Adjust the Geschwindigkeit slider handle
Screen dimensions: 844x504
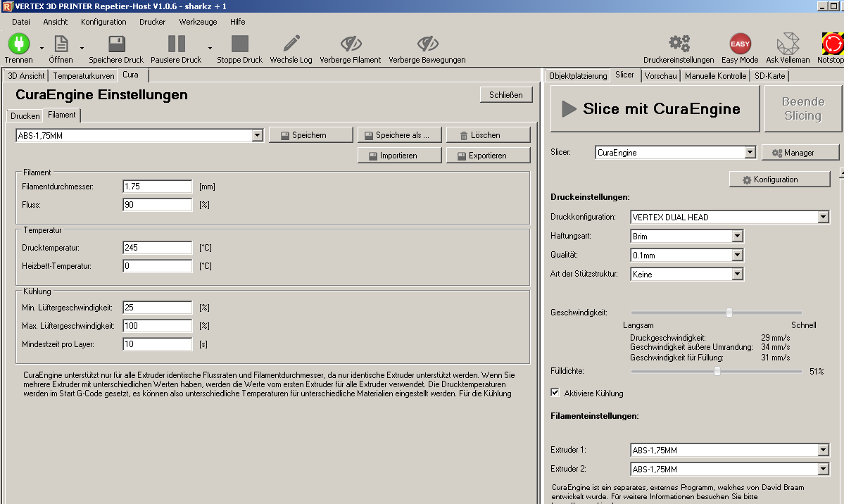click(729, 313)
